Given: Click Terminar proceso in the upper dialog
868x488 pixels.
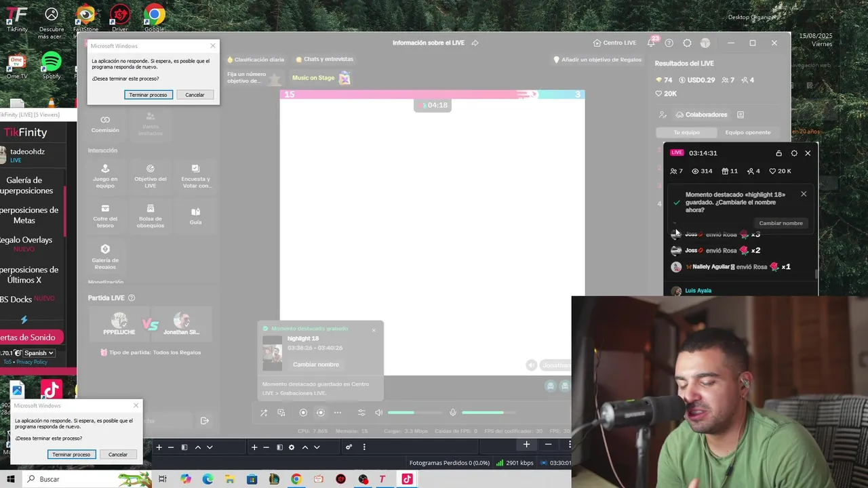Looking at the screenshot, I should click(x=148, y=95).
